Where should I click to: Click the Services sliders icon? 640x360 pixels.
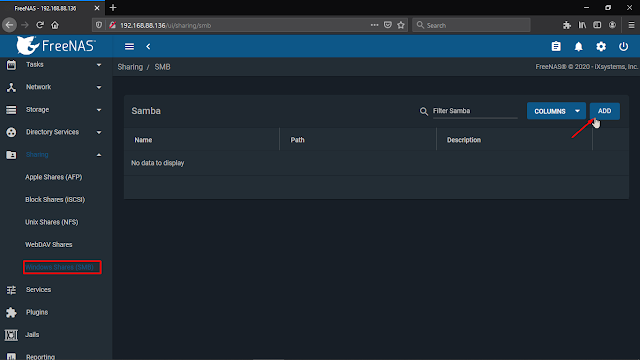pos(11,290)
